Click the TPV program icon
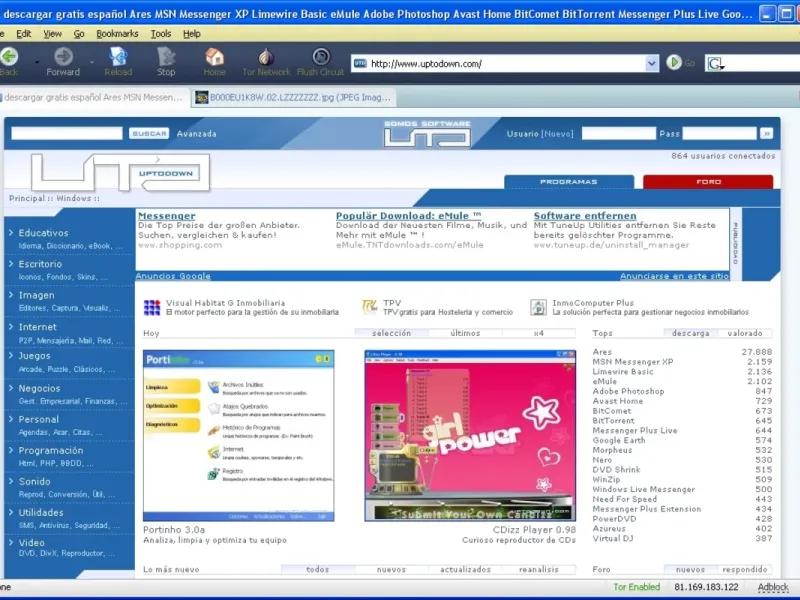This screenshot has width=800, height=600. [x=369, y=307]
